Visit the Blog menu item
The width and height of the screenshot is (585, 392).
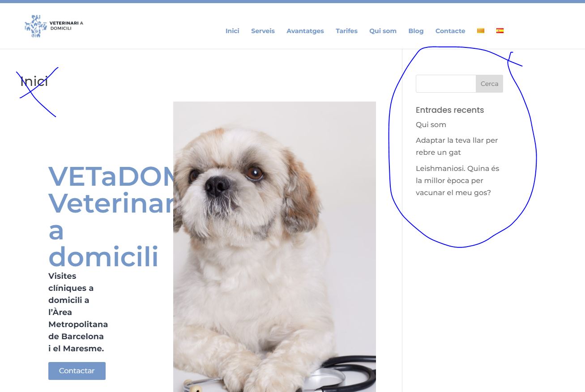coord(416,31)
